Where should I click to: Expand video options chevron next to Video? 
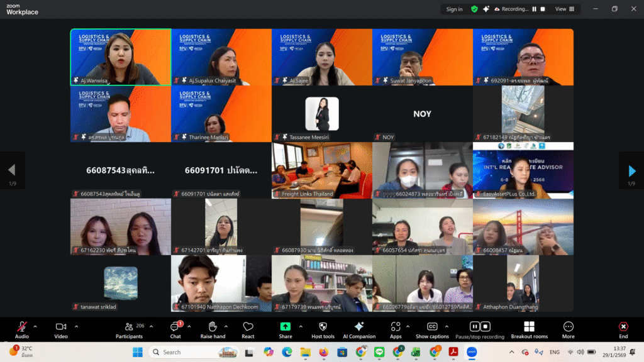(77, 326)
